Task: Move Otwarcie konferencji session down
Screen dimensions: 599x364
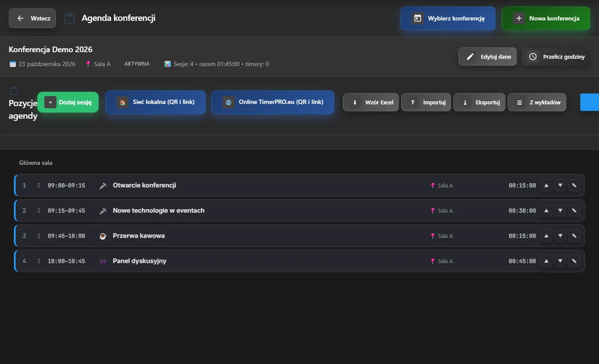Action: (560, 185)
